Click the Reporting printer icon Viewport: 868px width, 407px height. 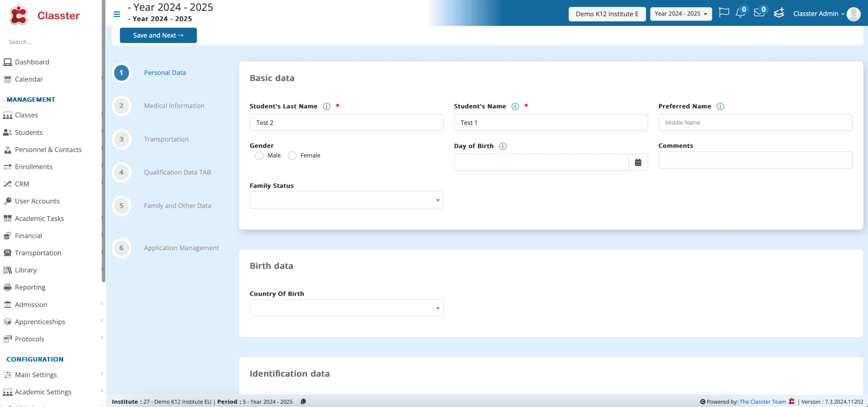(7, 287)
